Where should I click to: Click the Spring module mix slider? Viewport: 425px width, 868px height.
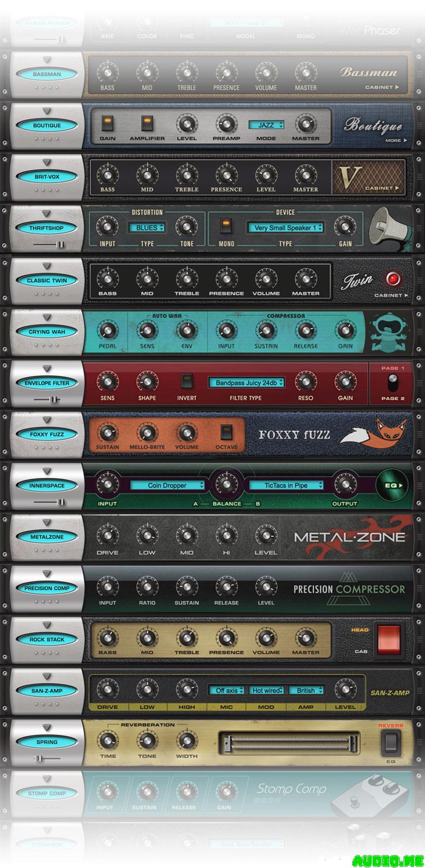point(48,758)
